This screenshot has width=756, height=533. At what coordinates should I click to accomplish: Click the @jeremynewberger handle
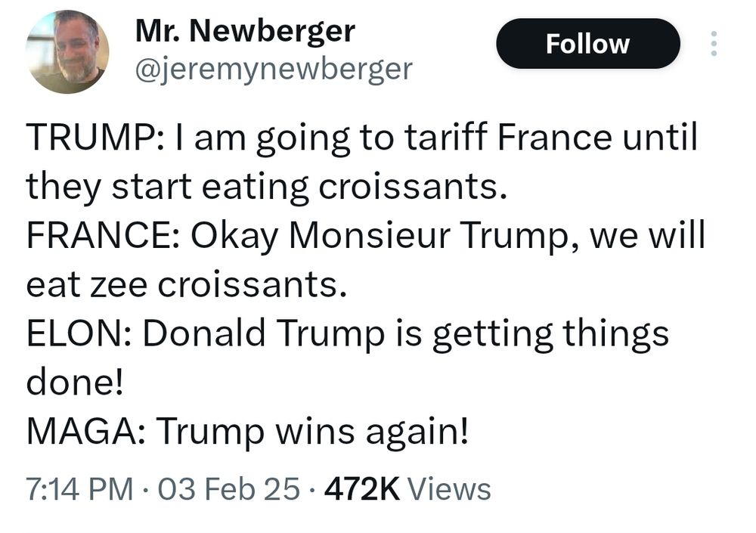273,70
